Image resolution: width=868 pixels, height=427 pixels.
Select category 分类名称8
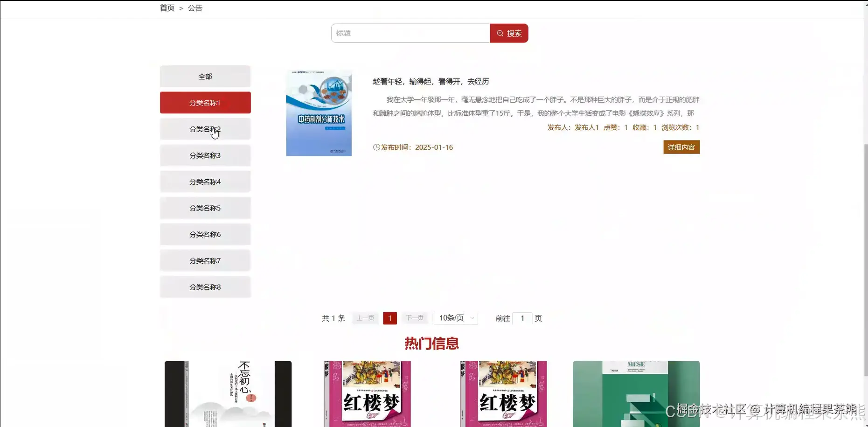[205, 287]
